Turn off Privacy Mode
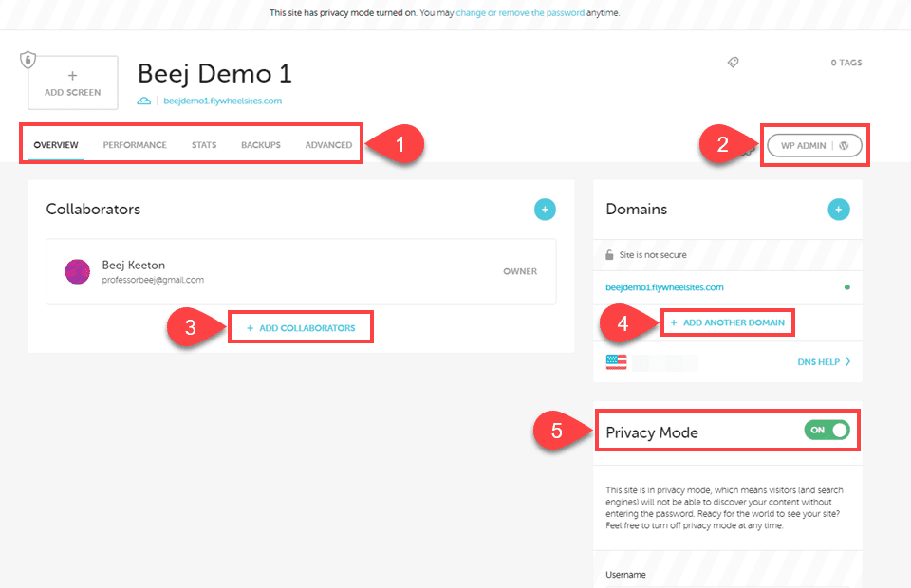The height and width of the screenshot is (588, 911). coord(827,430)
